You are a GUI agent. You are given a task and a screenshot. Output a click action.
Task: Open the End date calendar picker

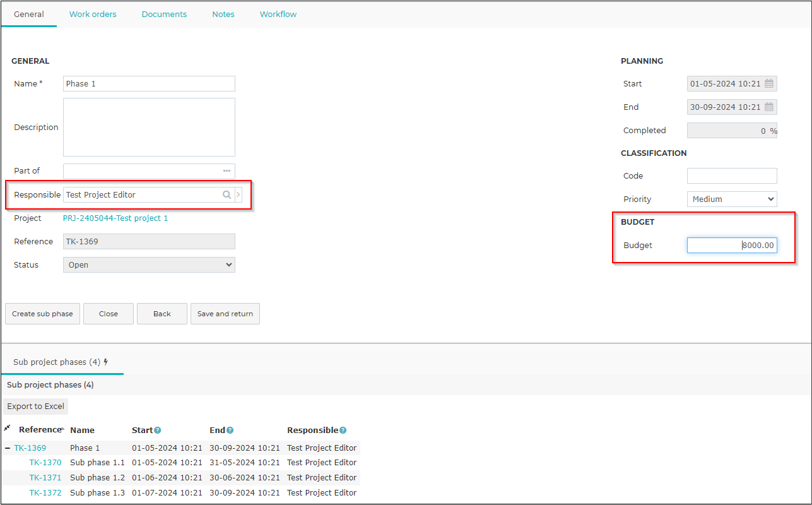(x=768, y=107)
